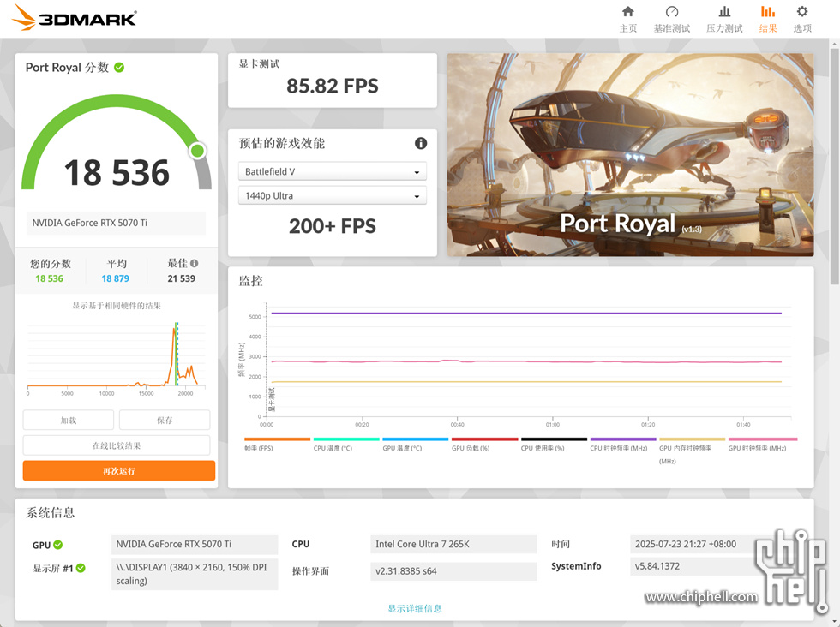The image size is (840, 627).
Task: Click the vertical scrollbar thumb
Action: click(x=835, y=166)
